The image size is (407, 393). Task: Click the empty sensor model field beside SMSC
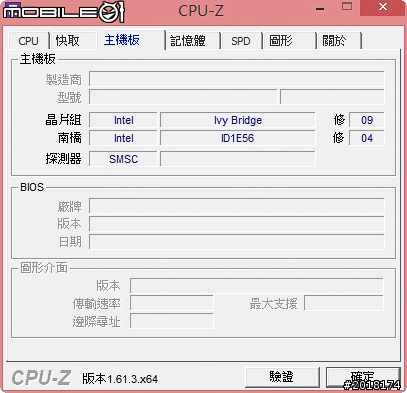point(238,159)
